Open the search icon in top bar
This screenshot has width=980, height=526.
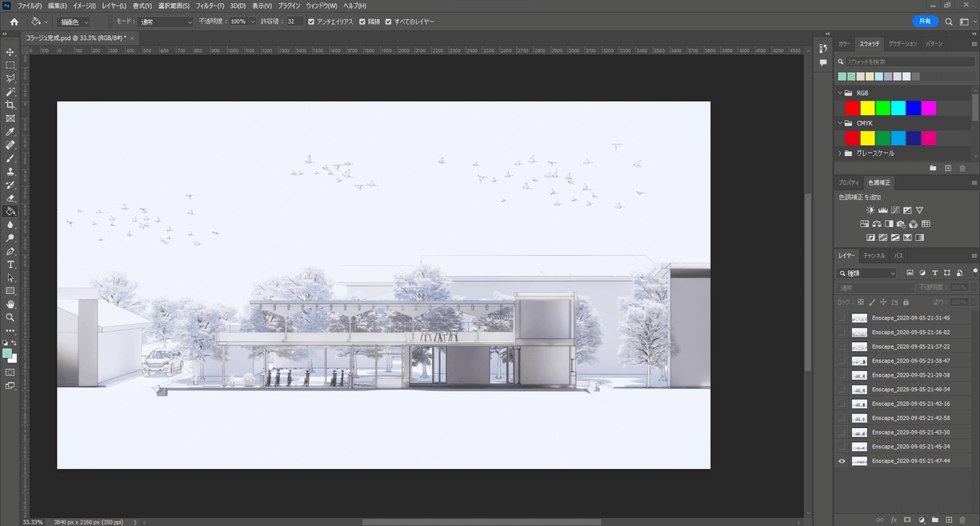click(x=947, y=21)
